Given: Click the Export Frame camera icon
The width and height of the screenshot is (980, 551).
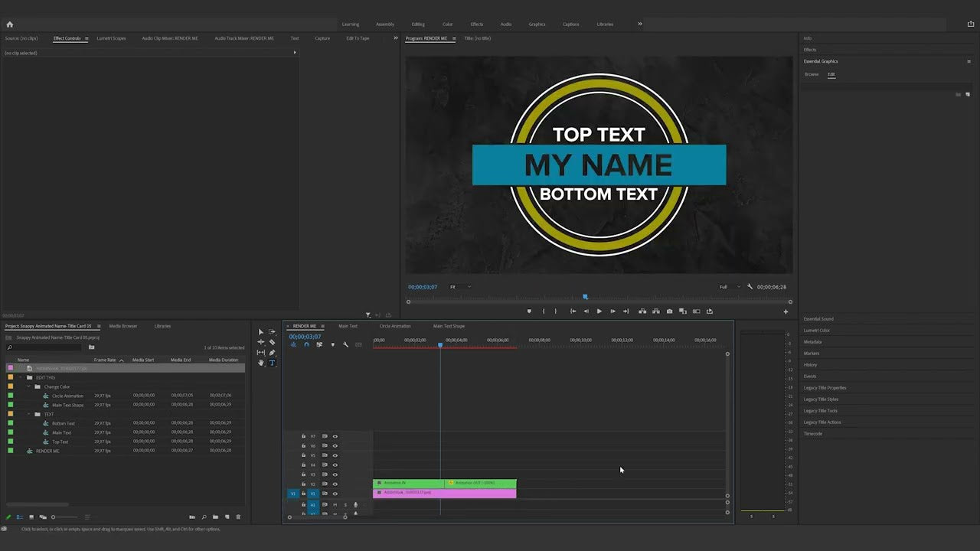Looking at the screenshot, I should 669,311.
